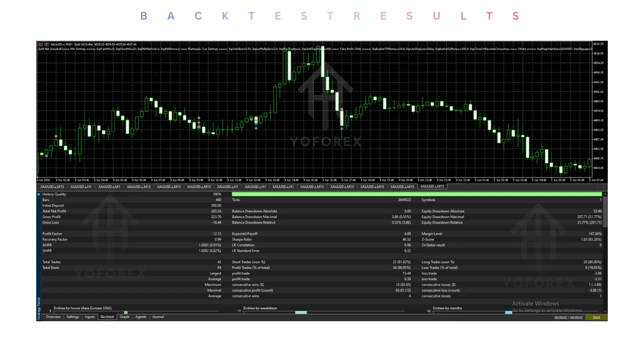Click the Sharpe Ratio value 46.52
This screenshot has height=362, width=644.
407,239
